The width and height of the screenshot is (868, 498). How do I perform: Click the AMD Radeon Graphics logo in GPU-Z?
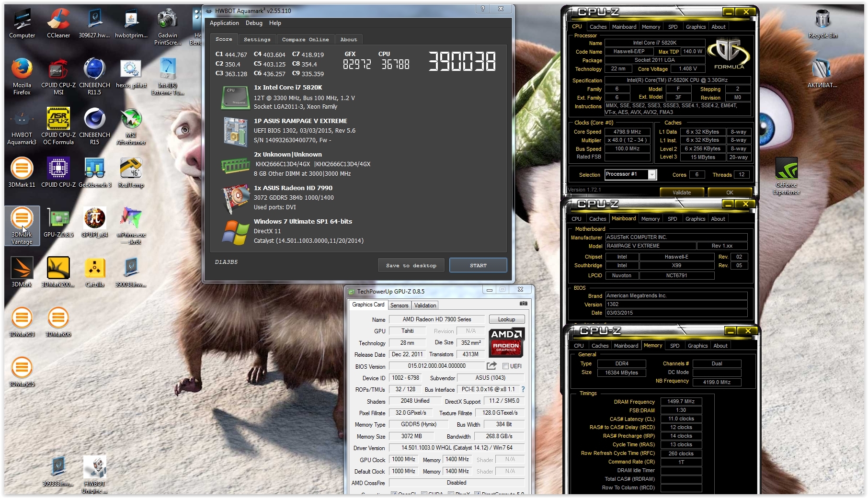506,343
